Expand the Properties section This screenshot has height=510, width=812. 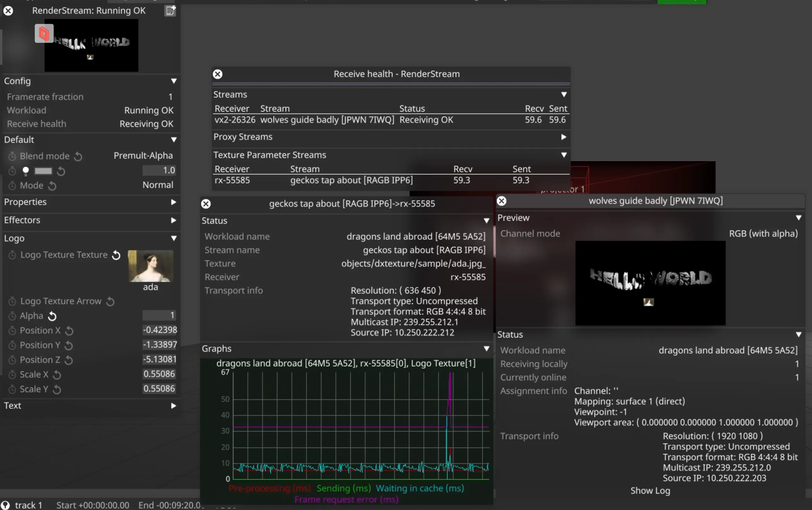point(173,202)
